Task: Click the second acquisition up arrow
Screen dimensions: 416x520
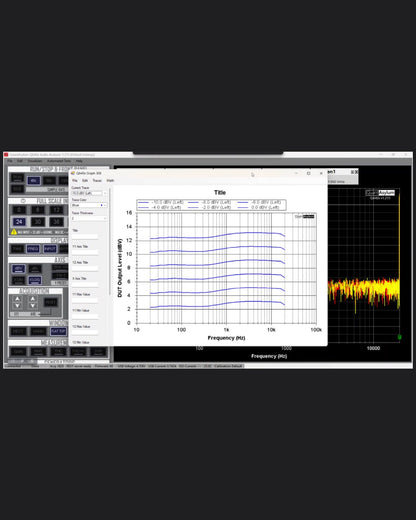Action: [33, 299]
